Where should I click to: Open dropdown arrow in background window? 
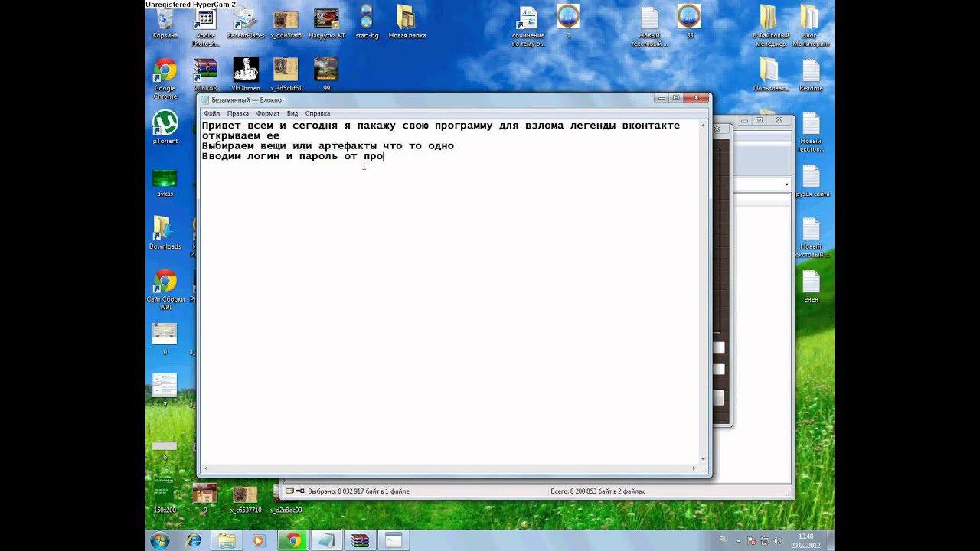click(786, 184)
